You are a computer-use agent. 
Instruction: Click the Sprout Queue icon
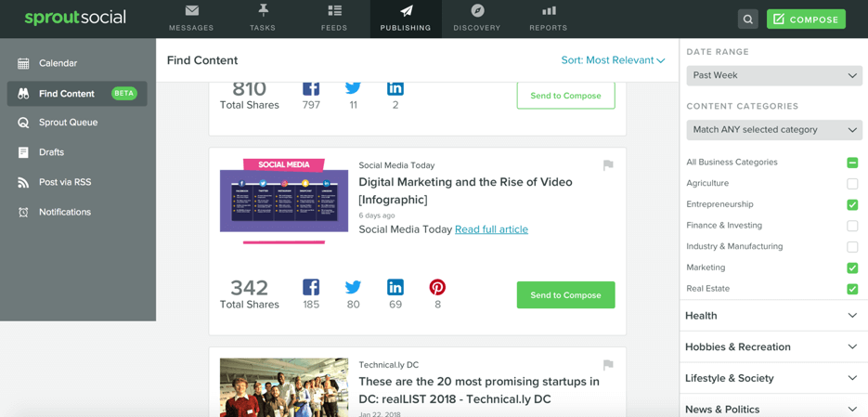click(23, 123)
